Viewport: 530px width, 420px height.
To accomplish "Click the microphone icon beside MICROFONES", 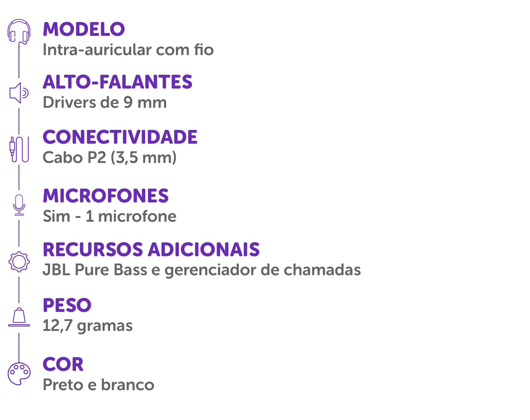I will 19,205.
